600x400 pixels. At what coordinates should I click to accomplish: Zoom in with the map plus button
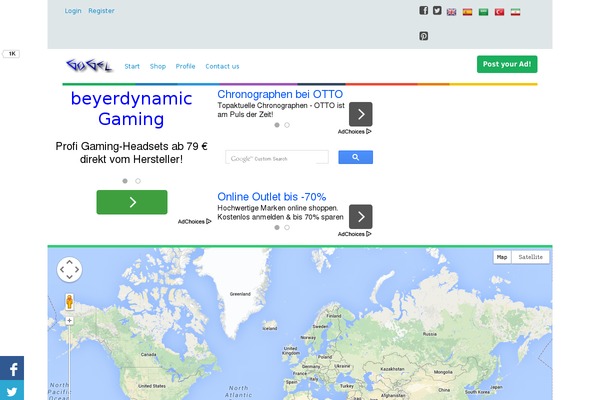coord(69,321)
